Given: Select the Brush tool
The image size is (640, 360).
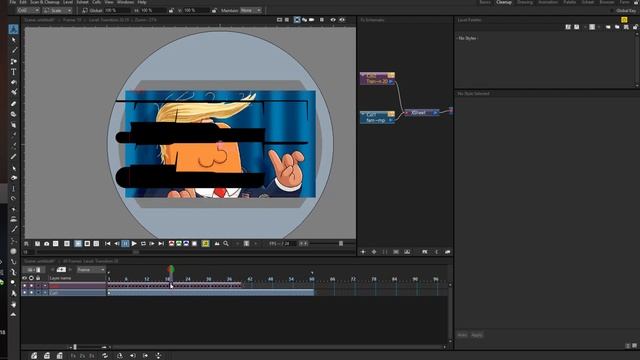Looking at the screenshot, I should (x=13, y=51).
